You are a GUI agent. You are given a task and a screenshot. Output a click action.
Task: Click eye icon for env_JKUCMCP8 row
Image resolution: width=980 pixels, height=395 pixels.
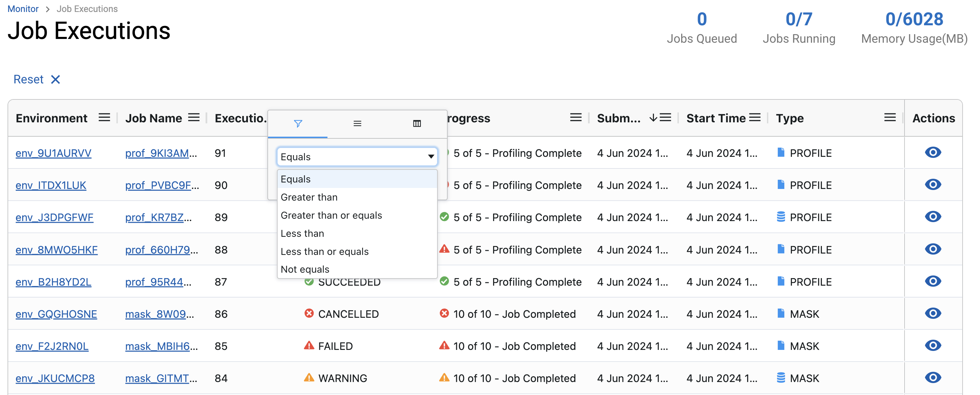933,378
